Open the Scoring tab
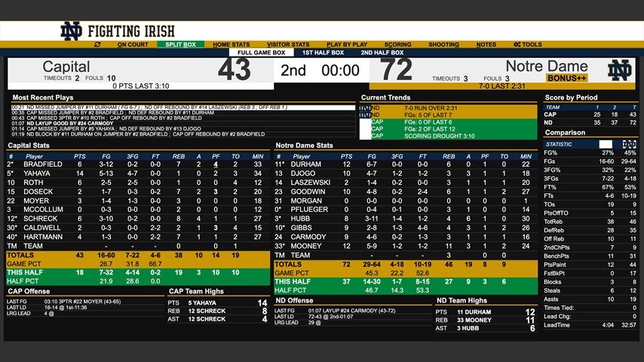The image size is (644, 362). [397, 44]
